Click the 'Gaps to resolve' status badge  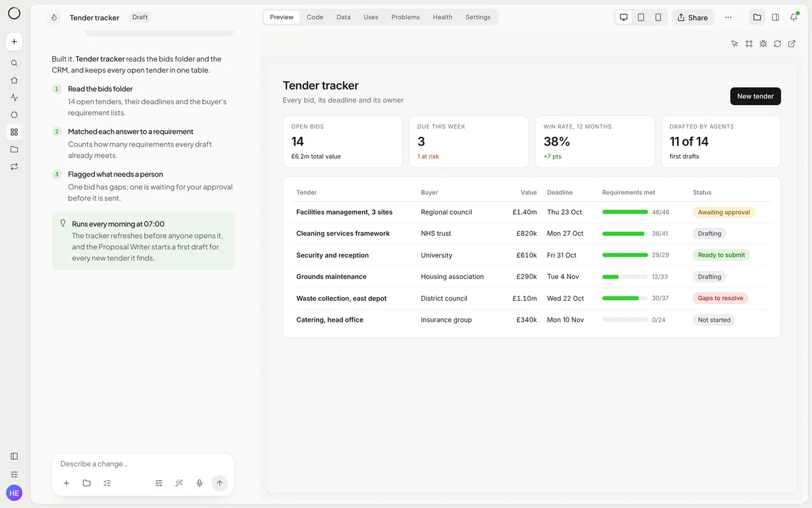721,298
